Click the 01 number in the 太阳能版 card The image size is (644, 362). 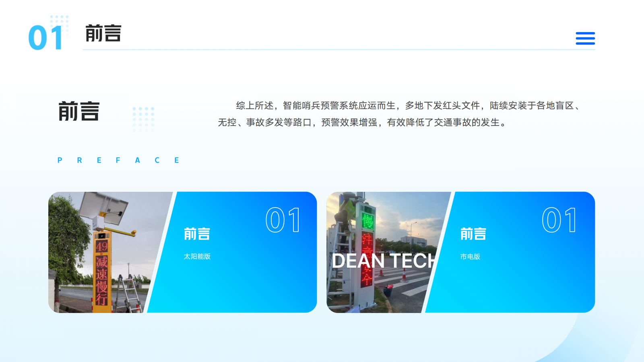tap(283, 220)
